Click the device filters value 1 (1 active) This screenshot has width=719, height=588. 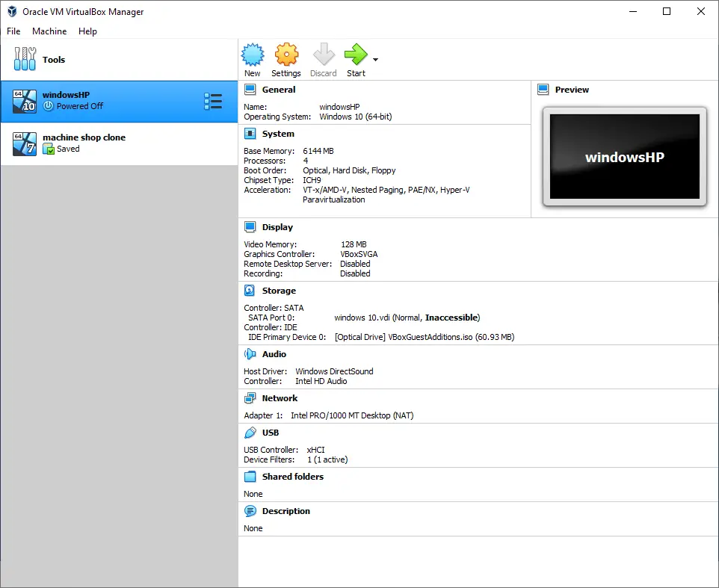327,459
